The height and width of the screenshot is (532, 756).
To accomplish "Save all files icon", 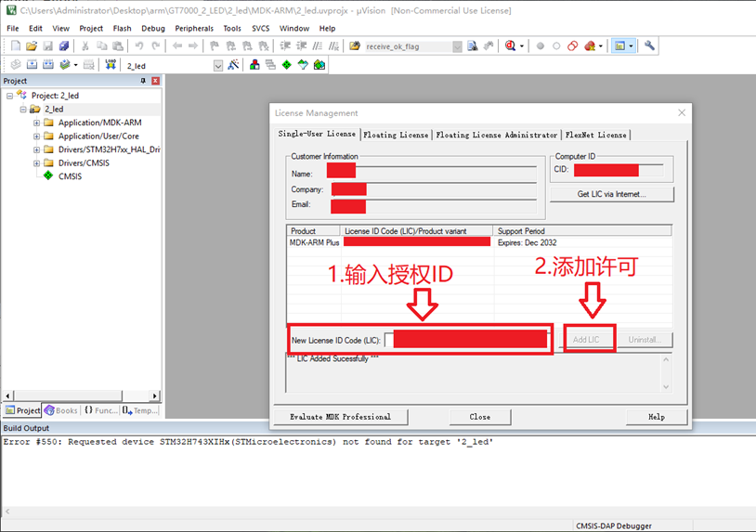I will [64, 46].
